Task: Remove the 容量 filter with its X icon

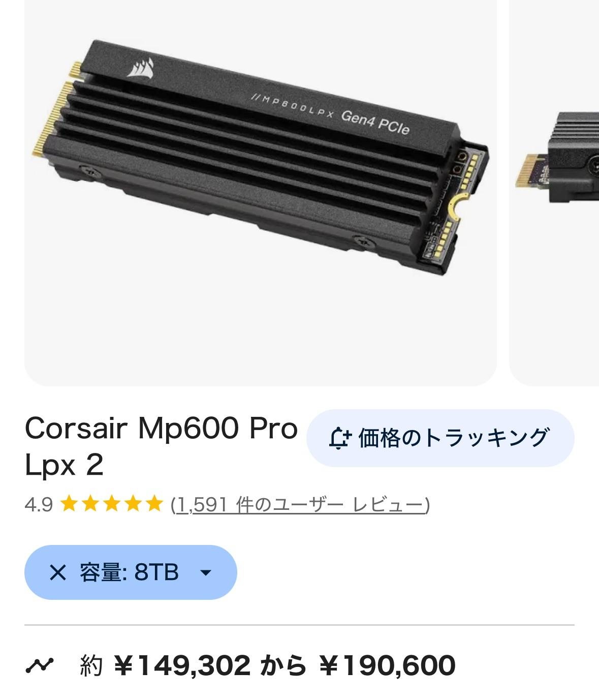Action: click(58, 573)
